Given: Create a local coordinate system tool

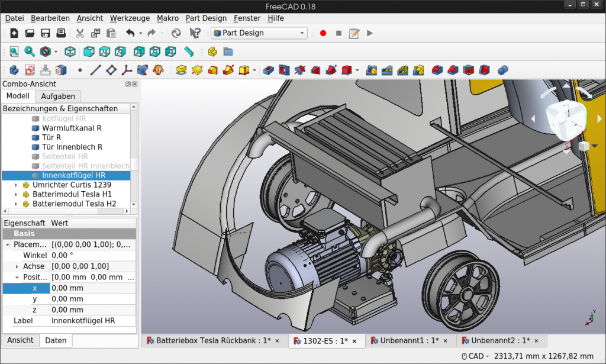Looking at the screenshot, I should click(127, 70).
